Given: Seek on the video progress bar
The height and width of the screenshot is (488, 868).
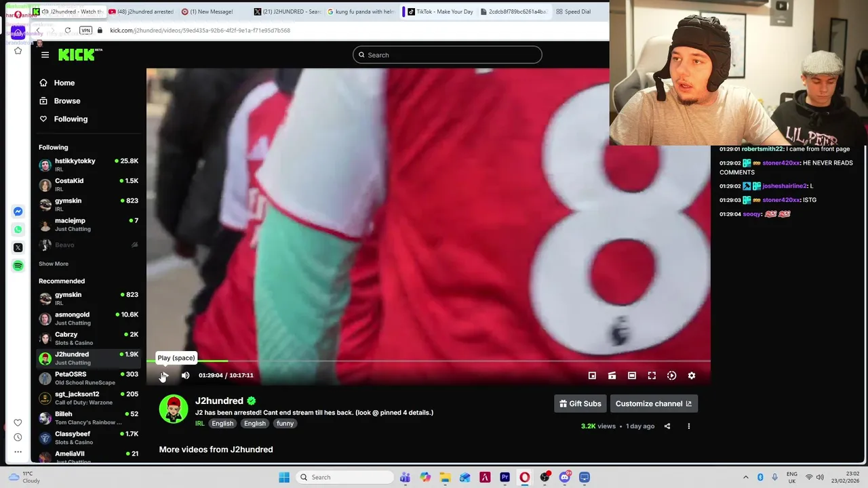Looking at the screenshot, I should [x=429, y=361].
